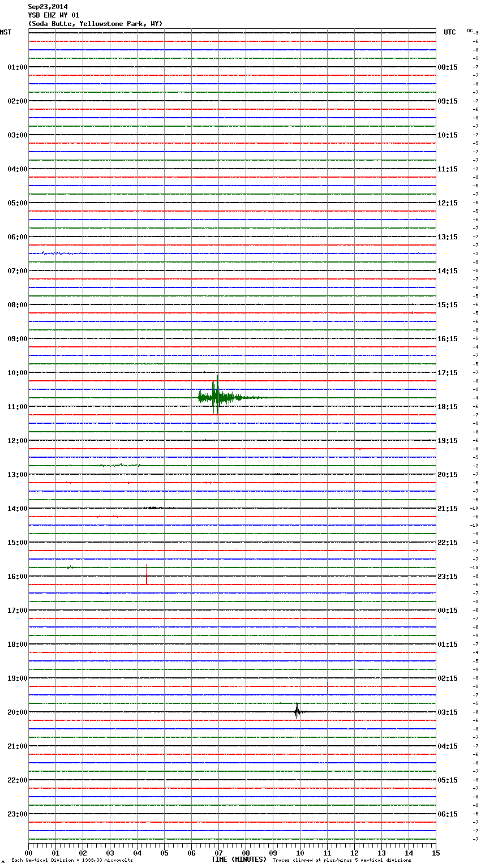This screenshot has width=481, height=868.
Task: Click the 01:00 MST time label
Action: point(18,67)
